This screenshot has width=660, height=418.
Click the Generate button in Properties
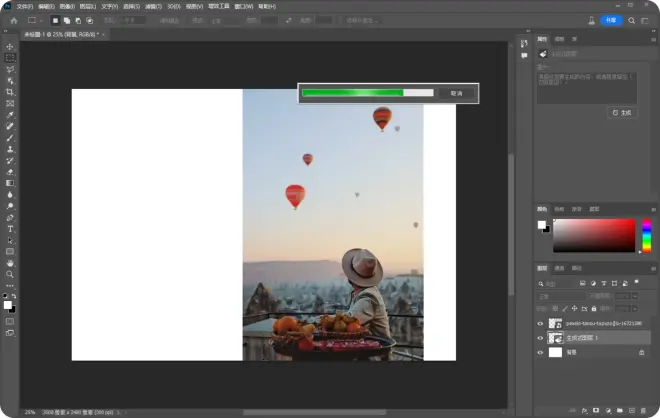(x=622, y=112)
